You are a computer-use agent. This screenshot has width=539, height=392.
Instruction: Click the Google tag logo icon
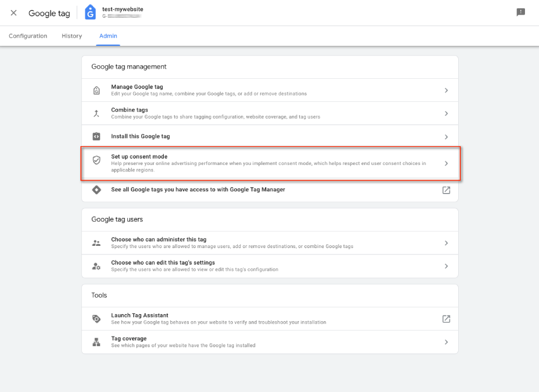tap(91, 12)
